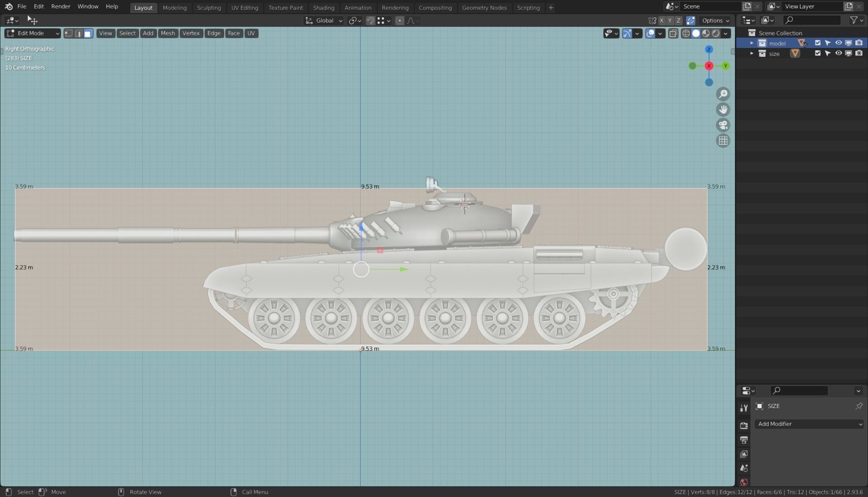Open the Mesh menu
The width and height of the screenshot is (868, 497).
[x=167, y=33]
